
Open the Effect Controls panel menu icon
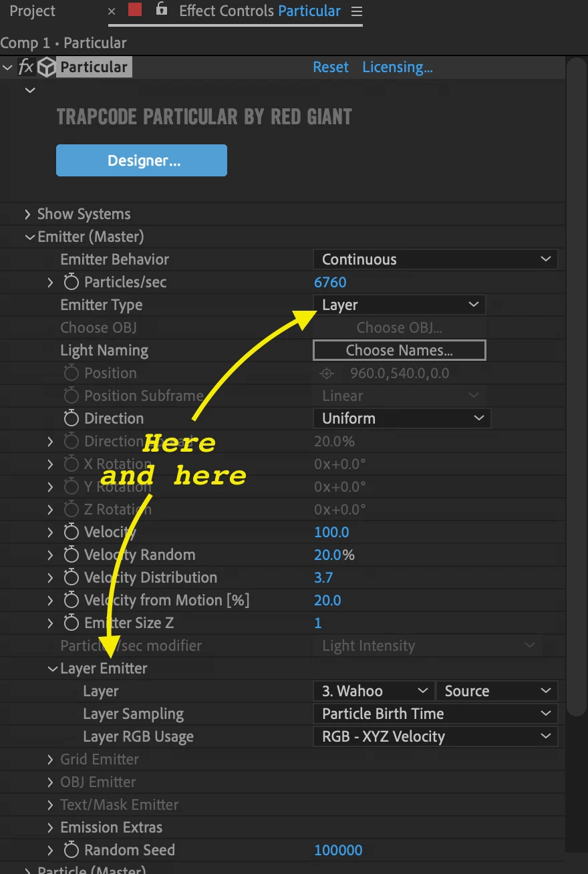coord(357,11)
